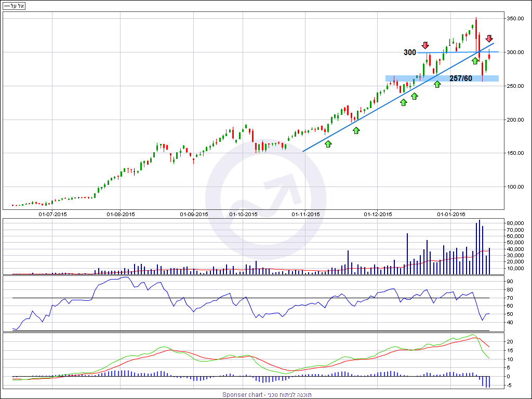Open the Sponser chart footer link
The width and height of the screenshot is (532, 399).
click(x=267, y=395)
